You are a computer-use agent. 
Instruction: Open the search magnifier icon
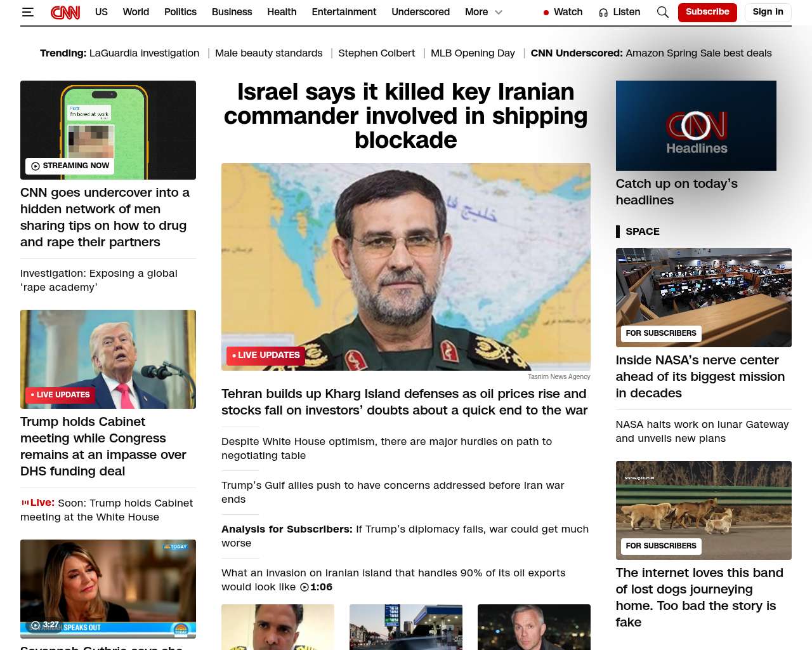tap(663, 12)
